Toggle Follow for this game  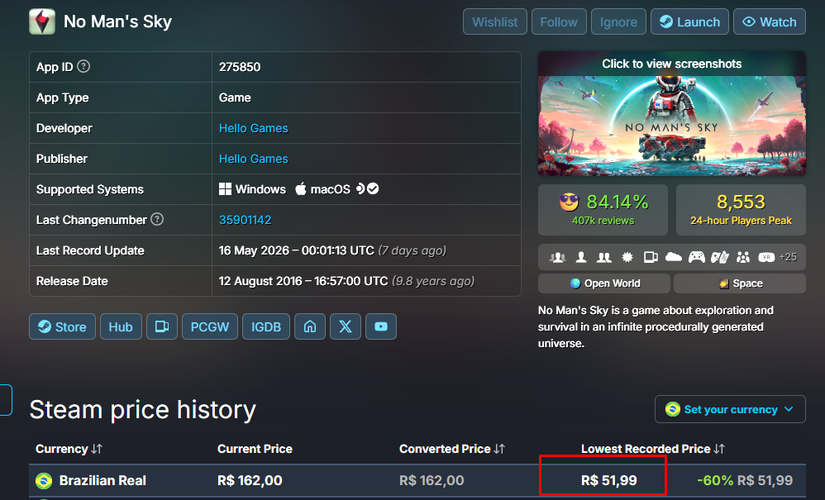pyautogui.click(x=559, y=22)
